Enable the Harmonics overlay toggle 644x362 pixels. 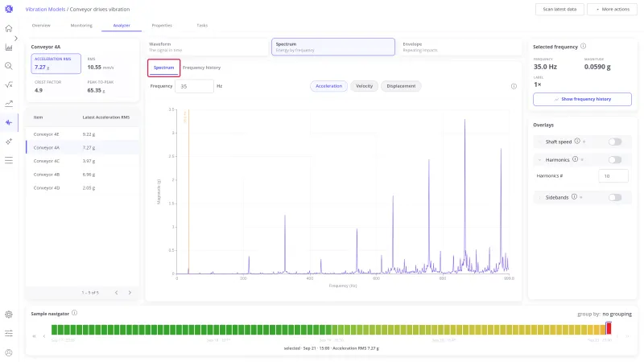[615, 159]
